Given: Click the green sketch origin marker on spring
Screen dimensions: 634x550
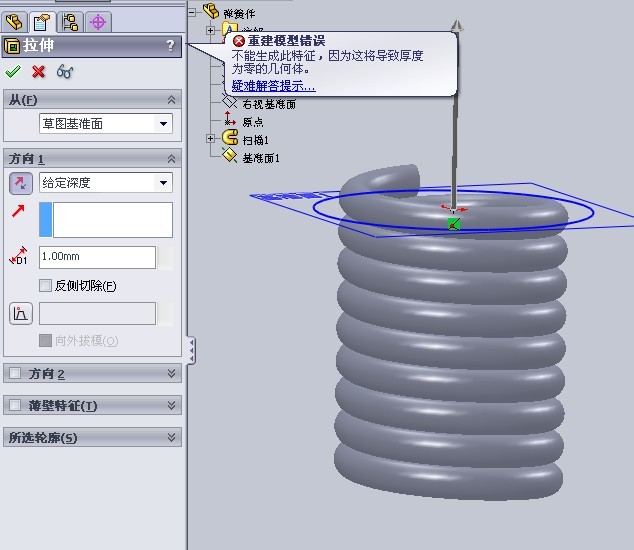Looking at the screenshot, I should 454,224.
